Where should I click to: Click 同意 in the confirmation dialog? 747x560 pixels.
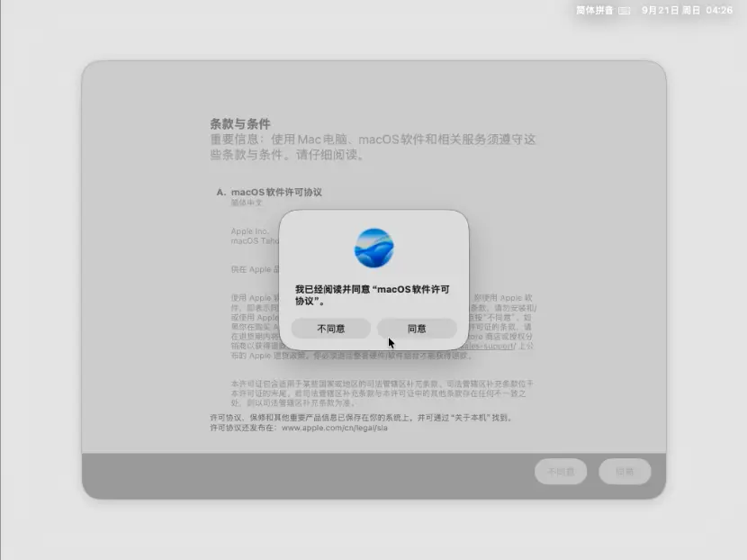417,329
